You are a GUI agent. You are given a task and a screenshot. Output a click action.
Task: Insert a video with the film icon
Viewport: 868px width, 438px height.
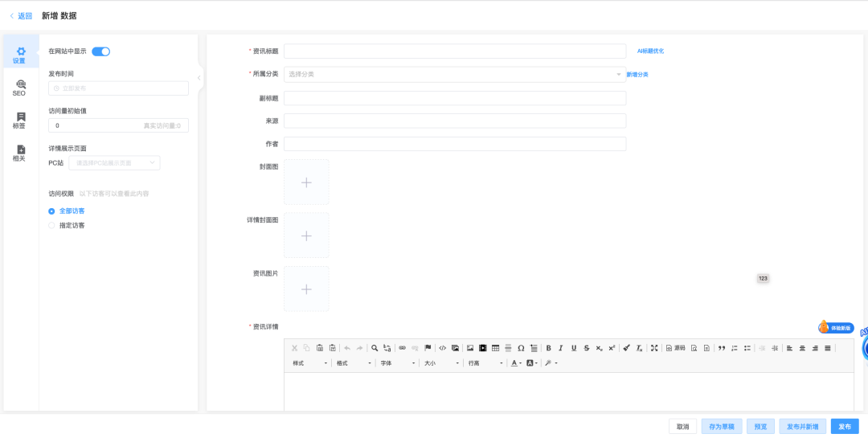483,348
